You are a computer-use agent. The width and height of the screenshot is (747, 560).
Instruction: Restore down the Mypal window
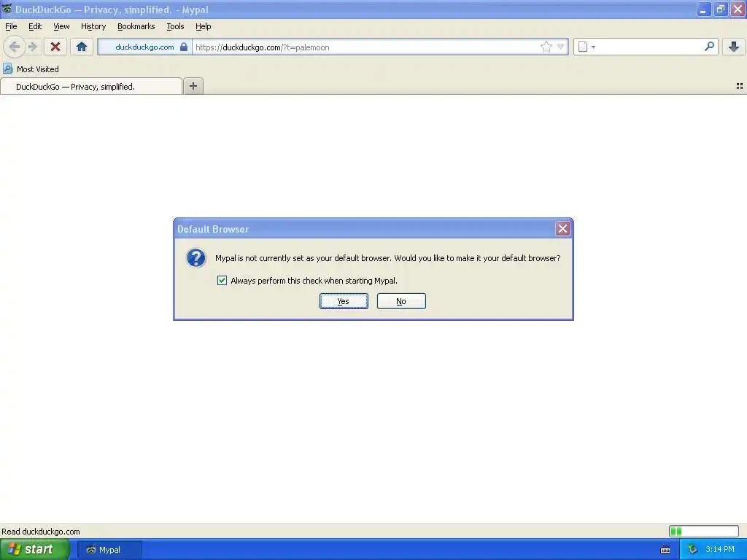pyautogui.click(x=720, y=9)
